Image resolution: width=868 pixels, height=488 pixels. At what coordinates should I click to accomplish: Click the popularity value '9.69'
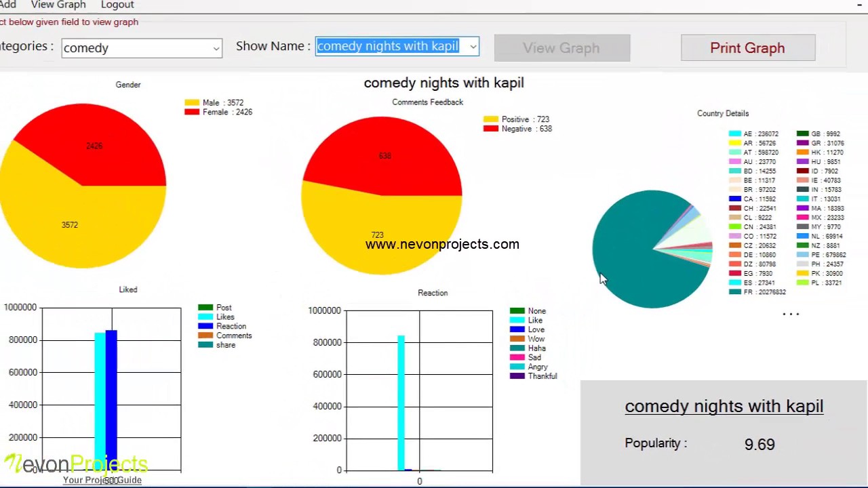click(759, 445)
